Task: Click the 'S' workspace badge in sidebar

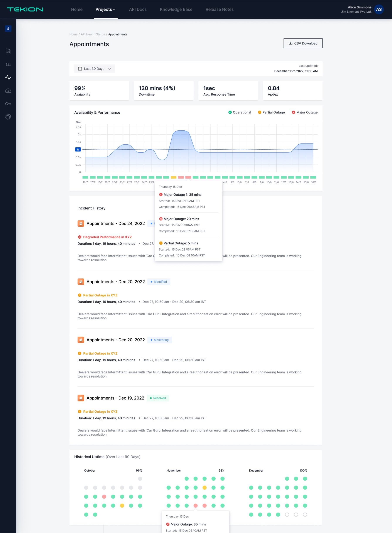Action: 8,29
